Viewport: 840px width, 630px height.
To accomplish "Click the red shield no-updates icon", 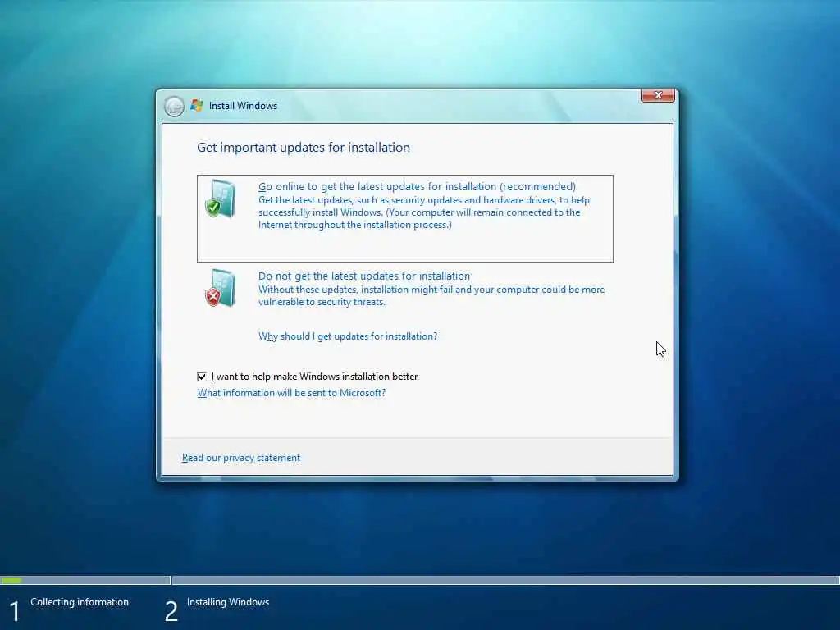I will click(221, 288).
